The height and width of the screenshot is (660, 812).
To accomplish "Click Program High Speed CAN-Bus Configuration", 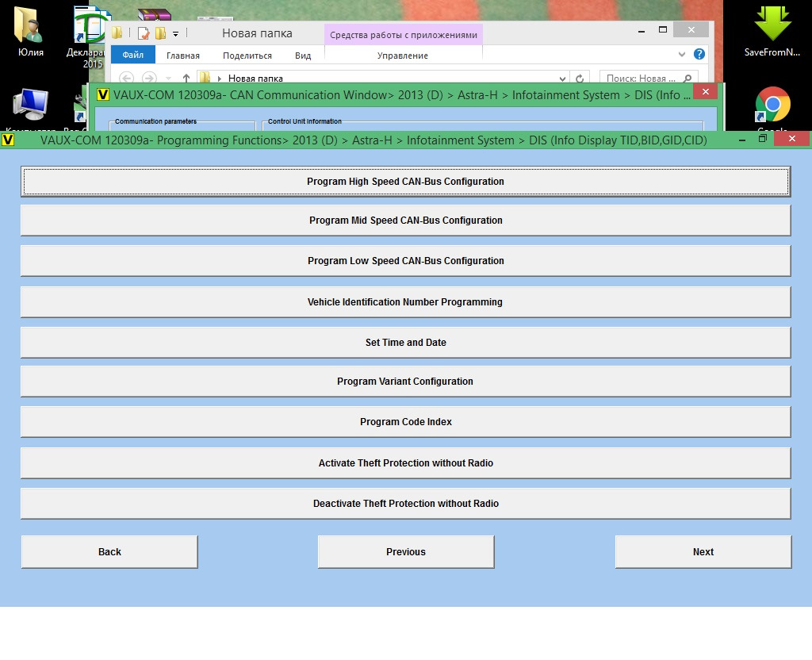I will point(405,182).
